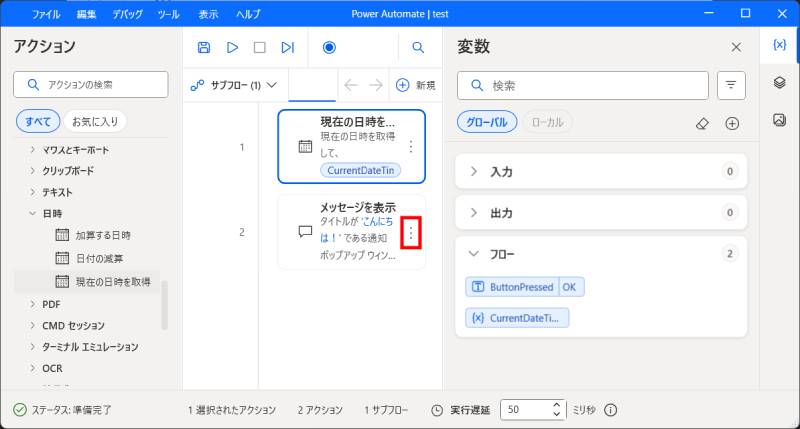Viewport: 800px width, 429px height.
Task: Open the ファイル menu
Action: tap(46, 14)
